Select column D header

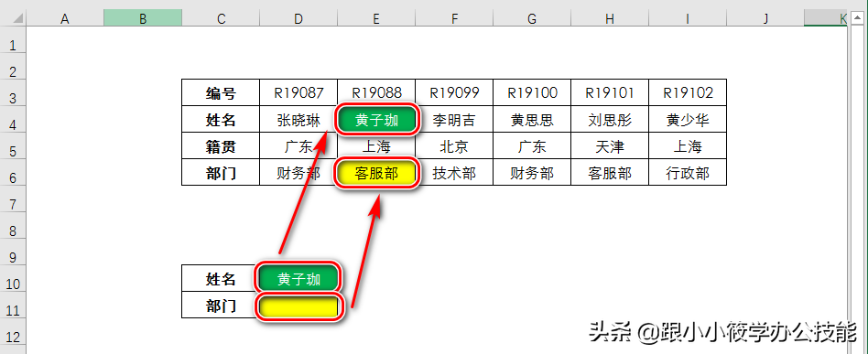[298, 18]
